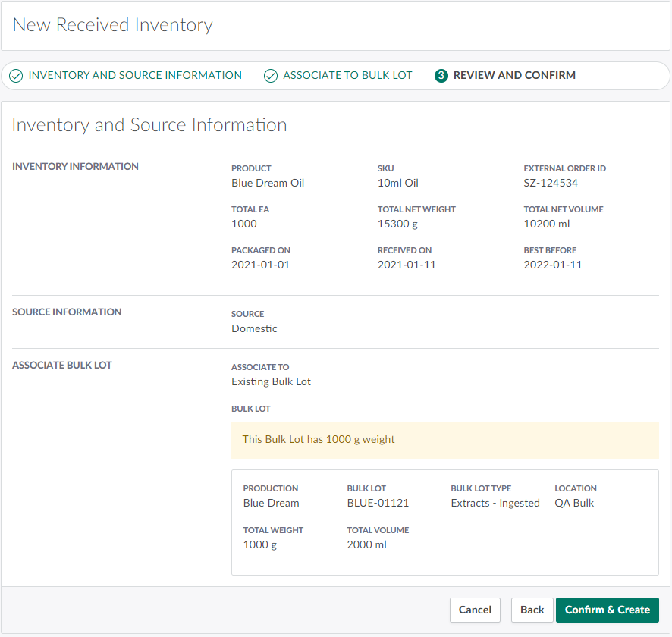Select the Review and Confirm step label
672x637 pixels.
click(x=514, y=76)
